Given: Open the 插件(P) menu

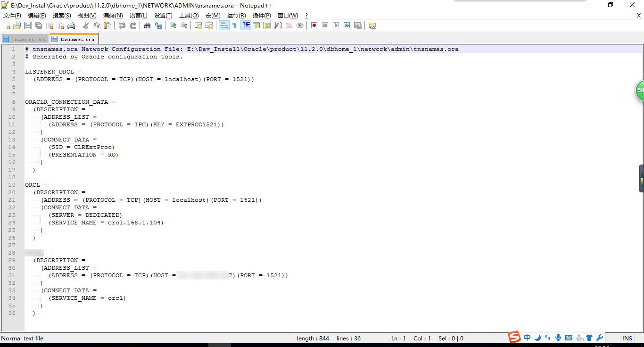Looking at the screenshot, I should click(262, 16).
